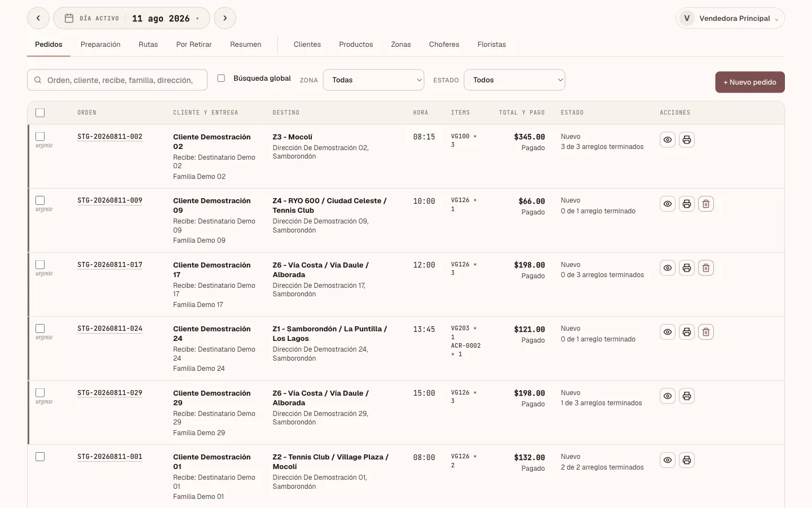
Task: Click destination Z2 - Tennis Club / Village Plaza
Action: coord(330,462)
